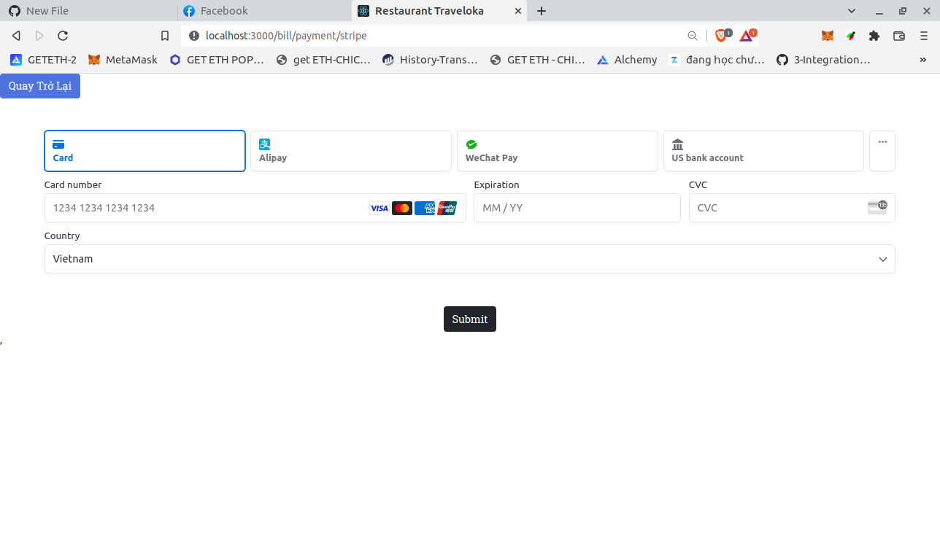This screenshot has width=940, height=560.
Task: Switch payment method to Alipay
Action: point(350,151)
